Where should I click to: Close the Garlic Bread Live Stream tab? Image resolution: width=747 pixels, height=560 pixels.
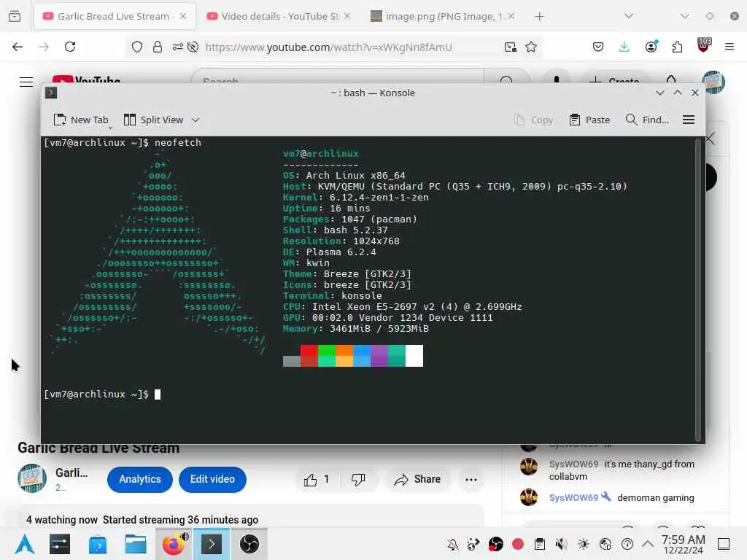tap(183, 16)
